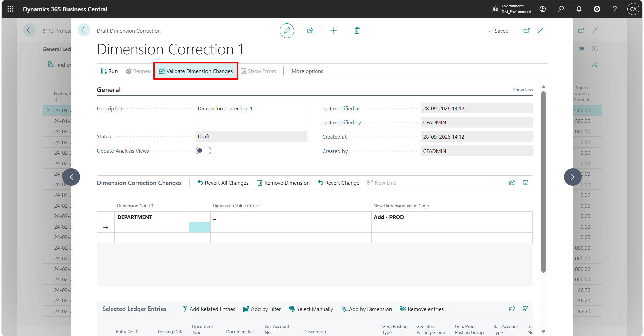Image resolution: width=644 pixels, height=336 pixels.
Task: Click Add by Filter
Action: [x=262, y=309]
